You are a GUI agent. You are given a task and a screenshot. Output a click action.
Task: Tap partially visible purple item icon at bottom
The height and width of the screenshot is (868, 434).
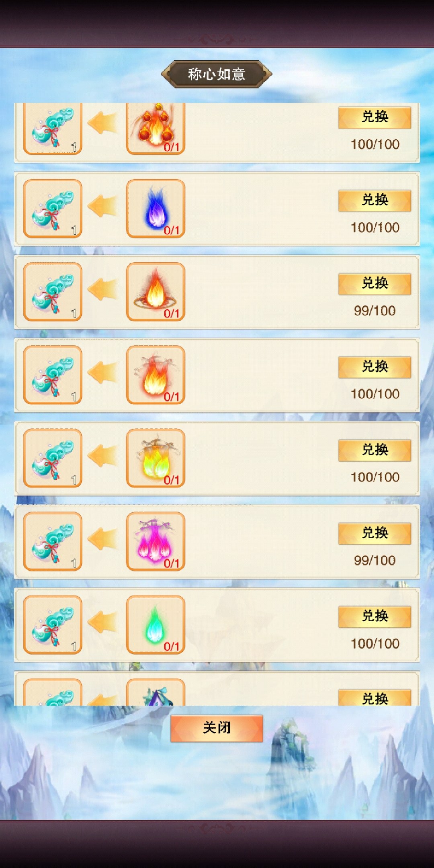coord(156,692)
